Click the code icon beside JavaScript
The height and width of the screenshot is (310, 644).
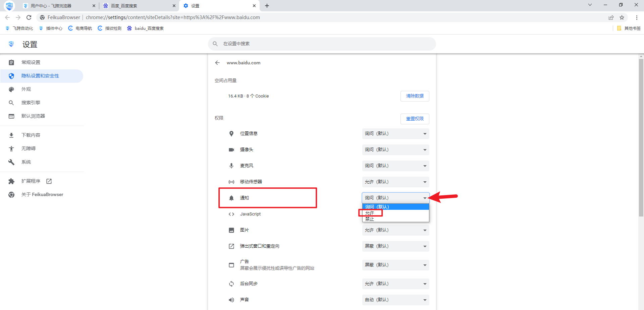231,214
